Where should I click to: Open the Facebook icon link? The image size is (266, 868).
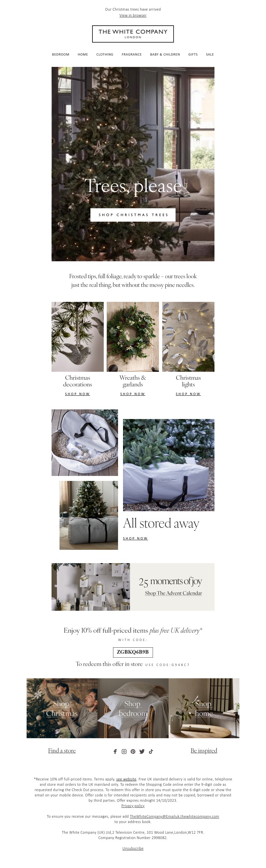point(115,752)
